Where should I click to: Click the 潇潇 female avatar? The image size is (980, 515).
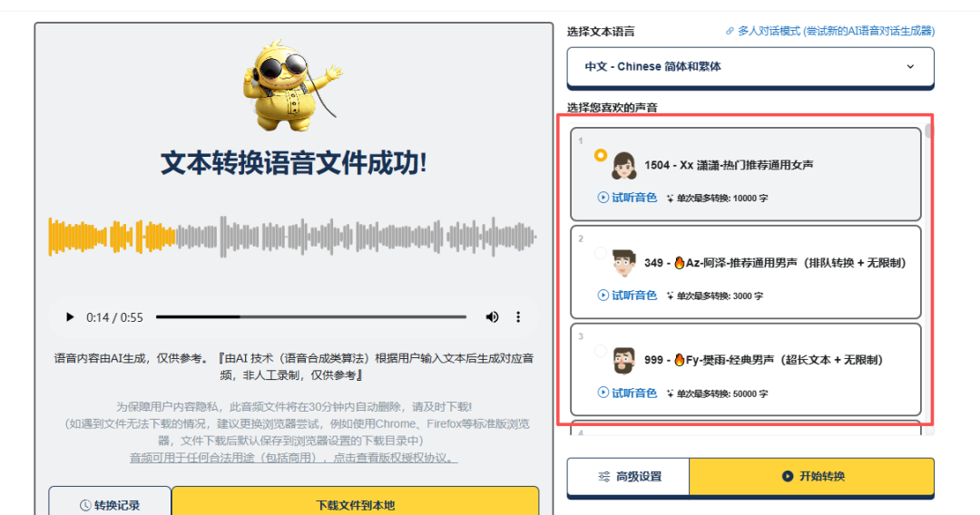623,165
